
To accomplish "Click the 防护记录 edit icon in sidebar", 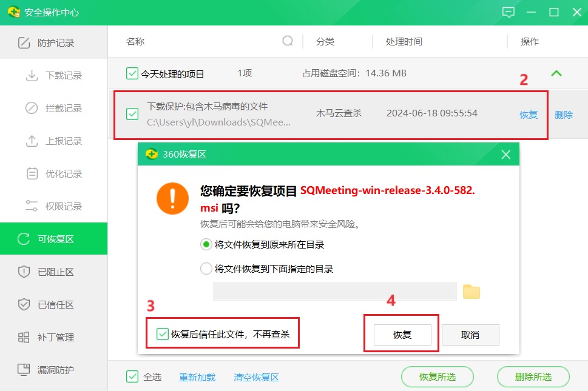I will tap(24, 42).
